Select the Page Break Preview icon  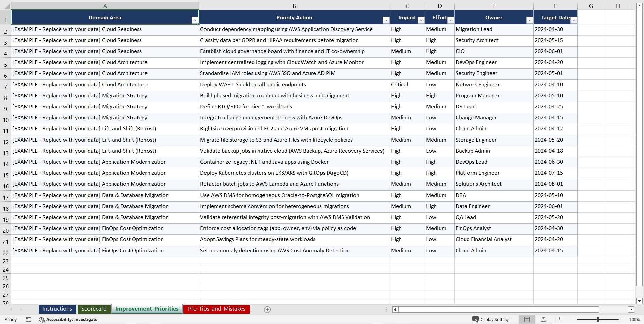click(560, 319)
